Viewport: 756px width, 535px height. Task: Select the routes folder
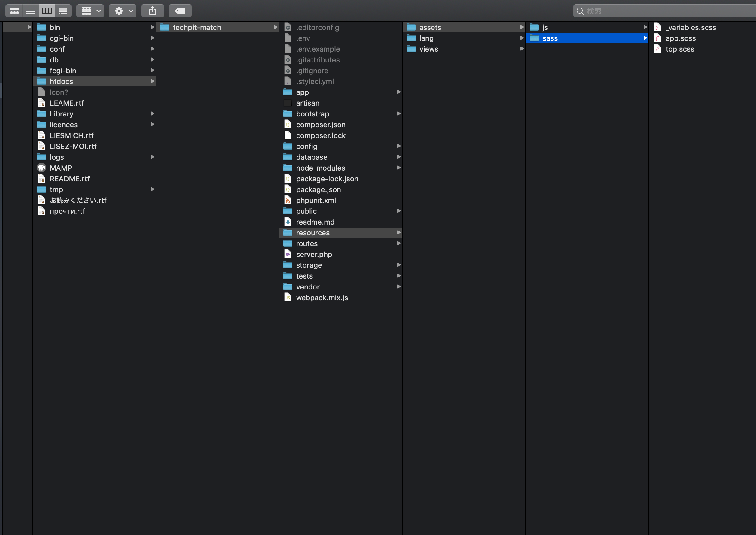click(x=340, y=243)
